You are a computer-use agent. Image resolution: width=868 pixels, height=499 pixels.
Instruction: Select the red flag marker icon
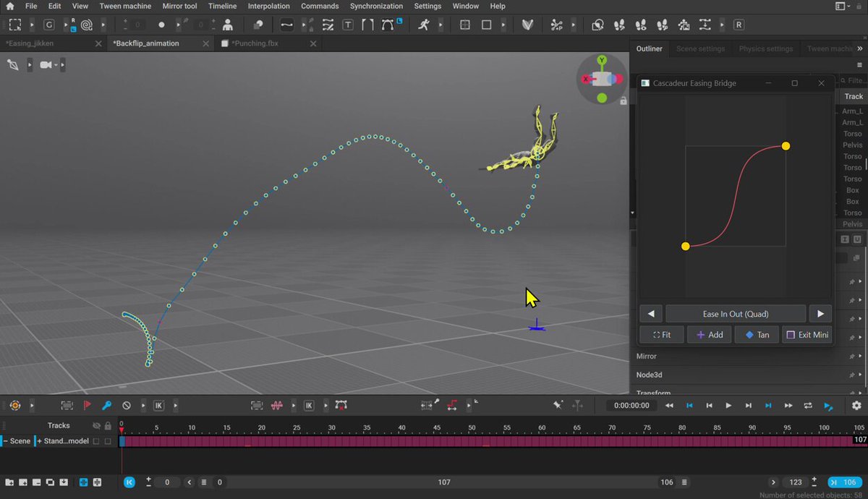click(x=87, y=406)
